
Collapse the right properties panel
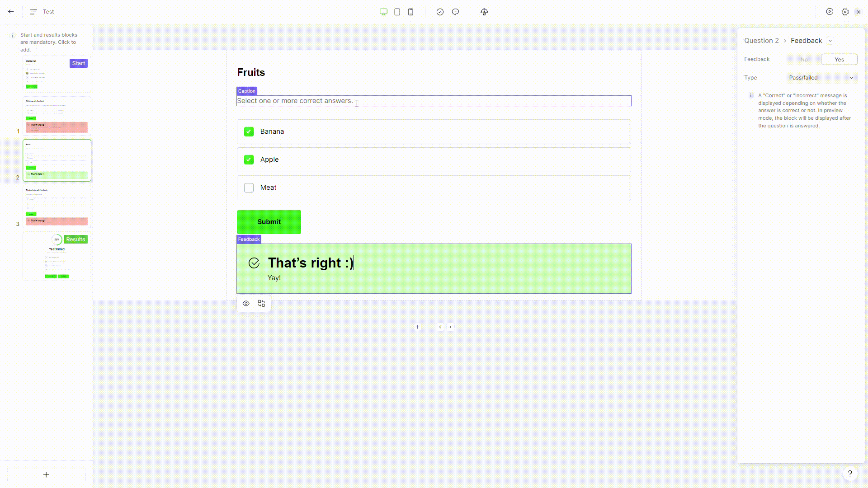click(x=859, y=12)
